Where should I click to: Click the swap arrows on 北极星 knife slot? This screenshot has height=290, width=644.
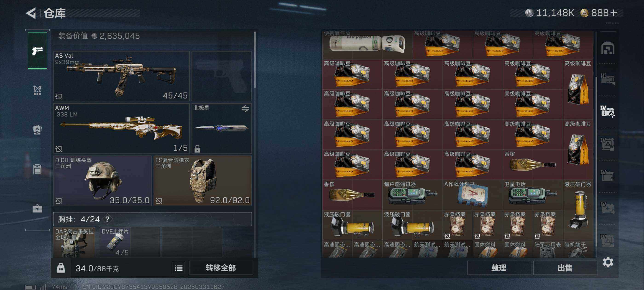[245, 109]
